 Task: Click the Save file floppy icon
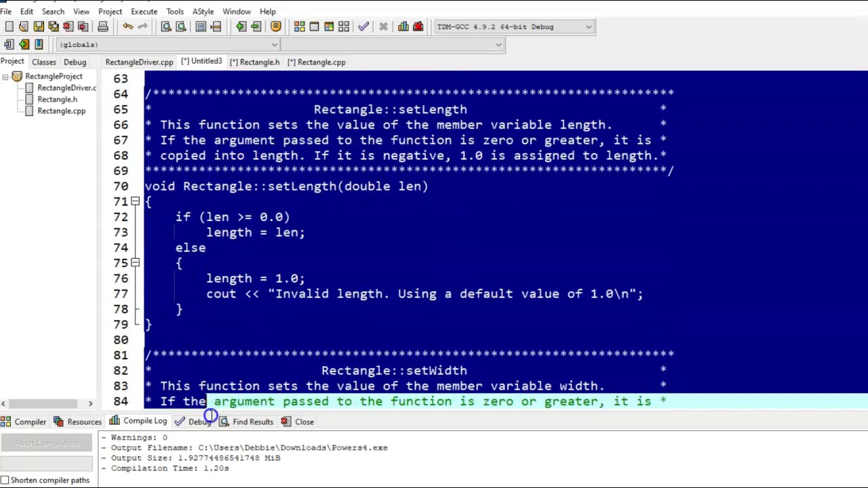(39, 26)
